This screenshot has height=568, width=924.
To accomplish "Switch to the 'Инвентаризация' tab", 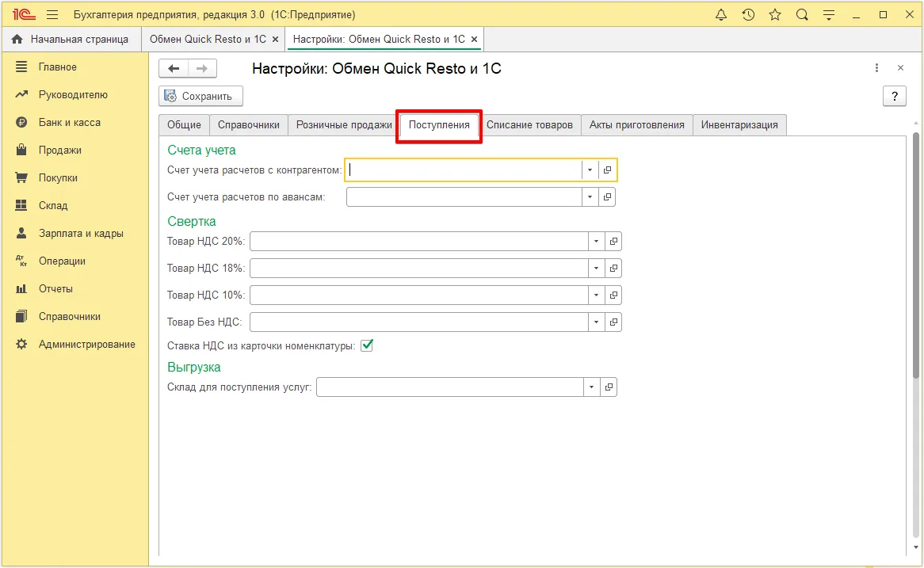I will coord(739,125).
